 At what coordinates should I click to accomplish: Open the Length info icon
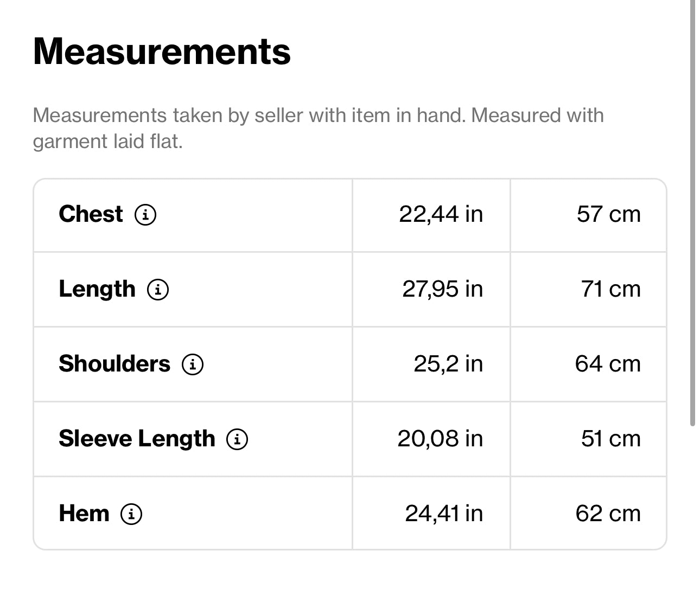158,289
